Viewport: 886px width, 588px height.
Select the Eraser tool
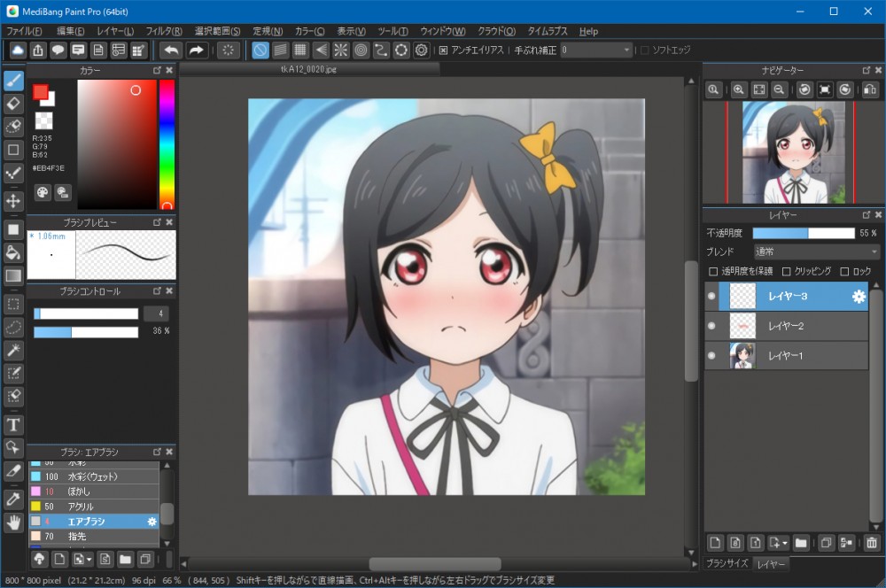pos(13,104)
